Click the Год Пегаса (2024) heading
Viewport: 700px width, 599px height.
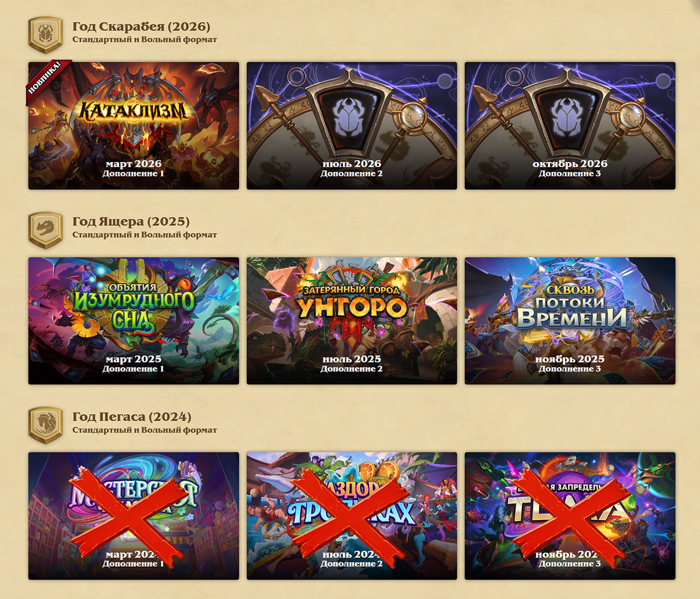click(132, 417)
